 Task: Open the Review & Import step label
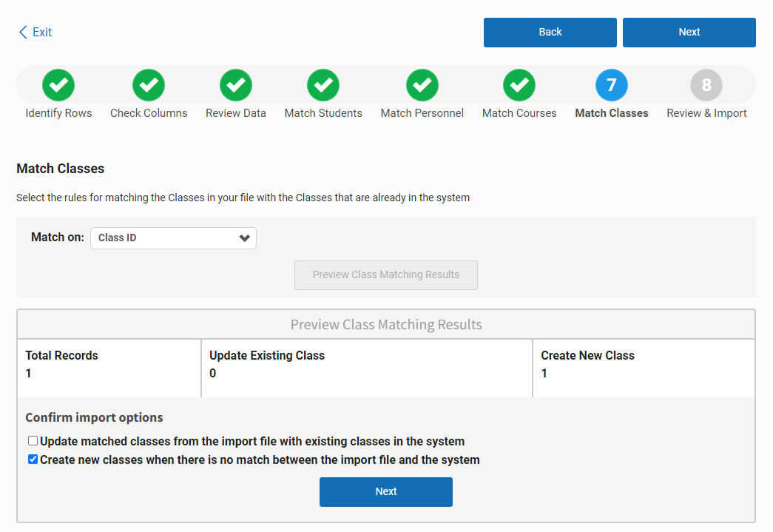pyautogui.click(x=706, y=113)
